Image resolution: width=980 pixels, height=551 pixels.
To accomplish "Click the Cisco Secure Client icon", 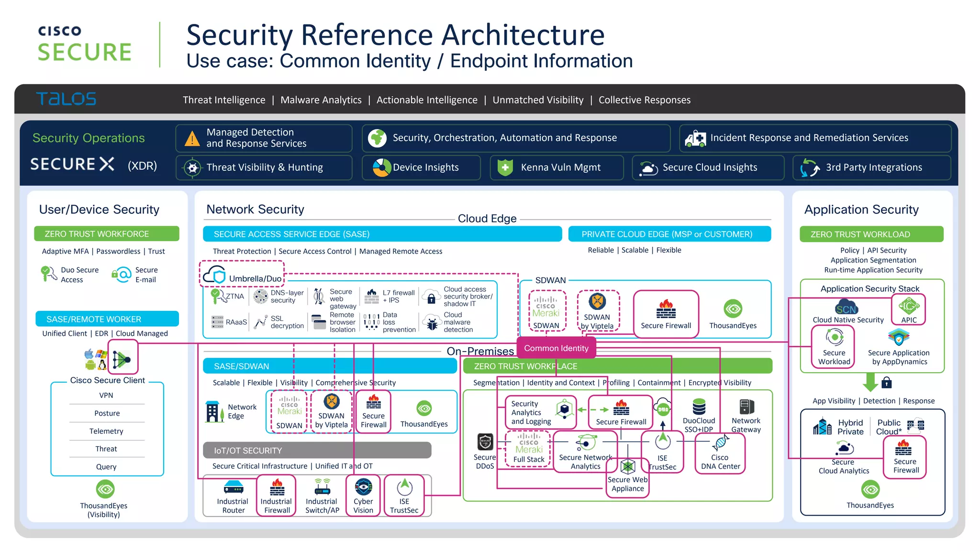I will 122,358.
